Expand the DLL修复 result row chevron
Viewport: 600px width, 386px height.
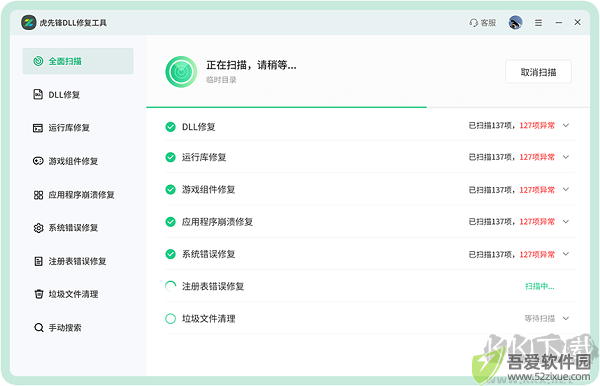point(566,125)
